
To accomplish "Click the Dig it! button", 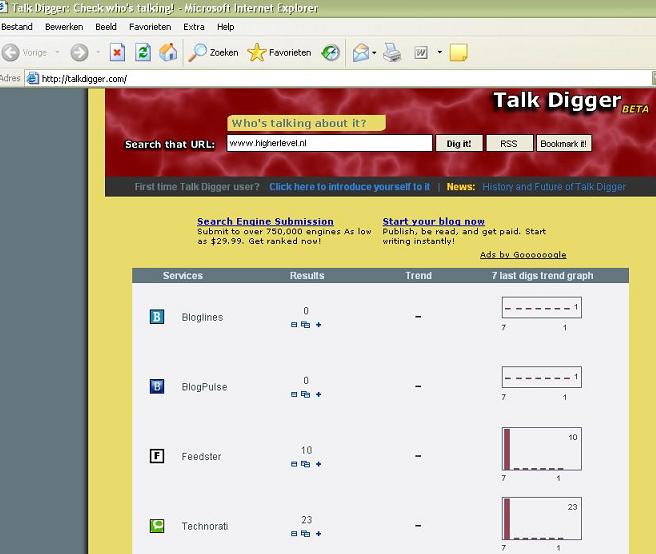I will coord(459,144).
